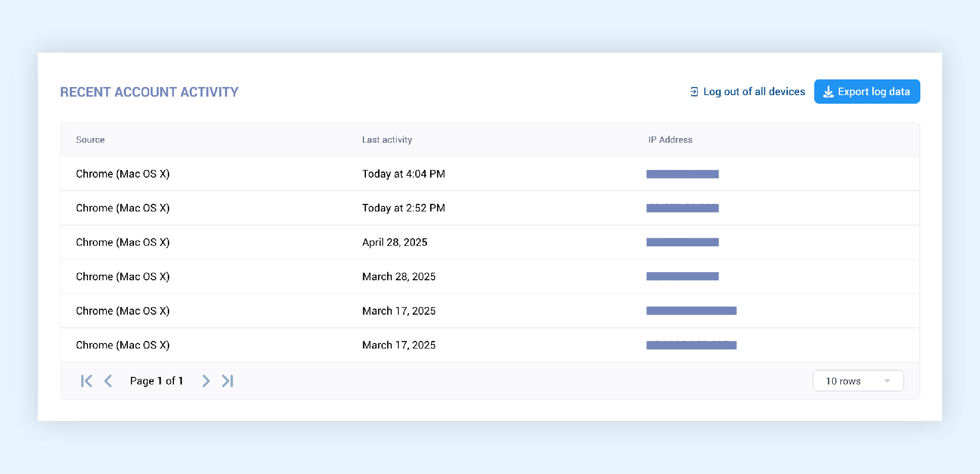
Task: Log out of all devices
Action: click(754, 92)
